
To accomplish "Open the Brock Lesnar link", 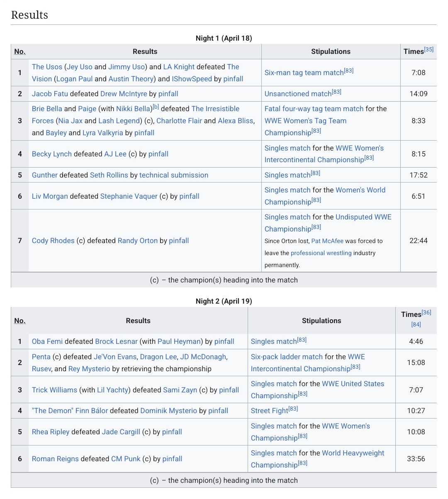I will (x=117, y=341).
